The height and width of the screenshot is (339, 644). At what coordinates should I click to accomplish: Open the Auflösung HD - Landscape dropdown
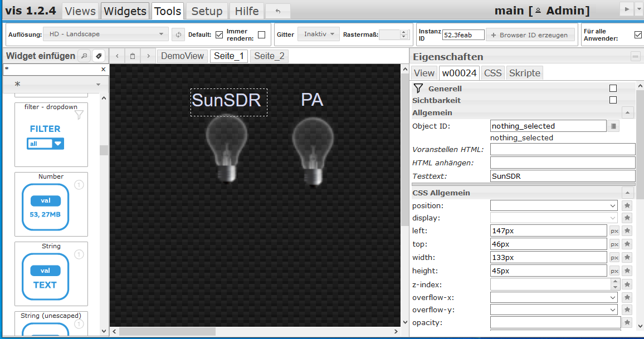point(105,35)
